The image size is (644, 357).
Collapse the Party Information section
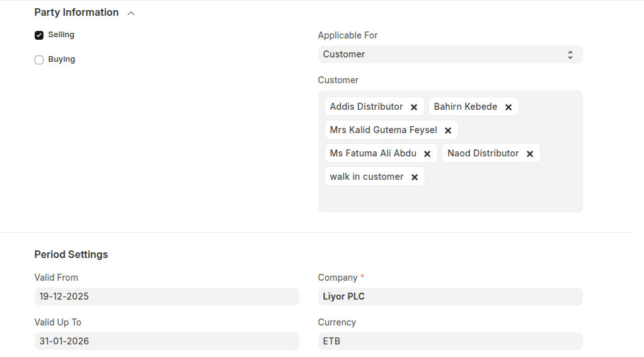click(131, 13)
